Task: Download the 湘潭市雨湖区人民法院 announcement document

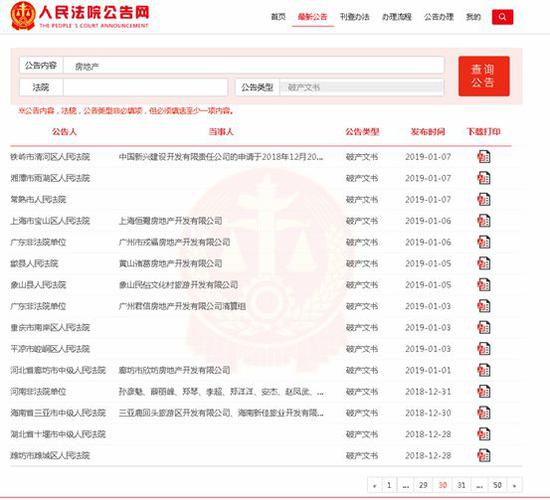Action: coord(484,178)
